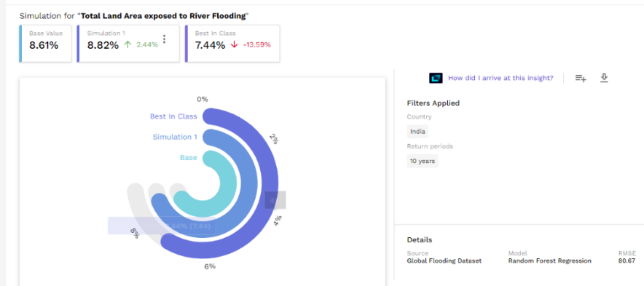Click the add-to-list icon

[x=581, y=78]
